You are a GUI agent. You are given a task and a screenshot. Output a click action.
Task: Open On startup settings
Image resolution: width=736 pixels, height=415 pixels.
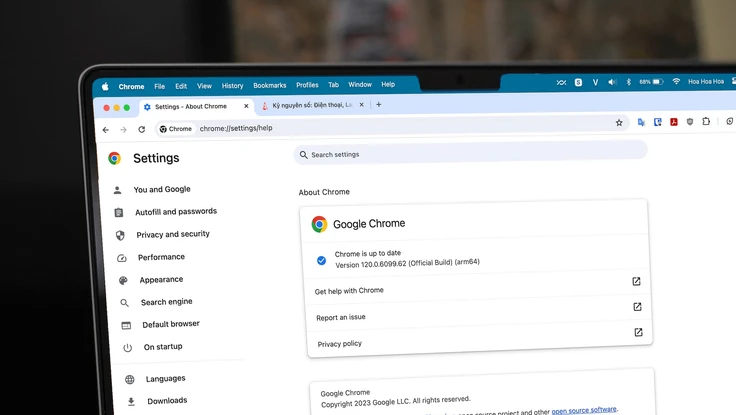click(x=163, y=346)
